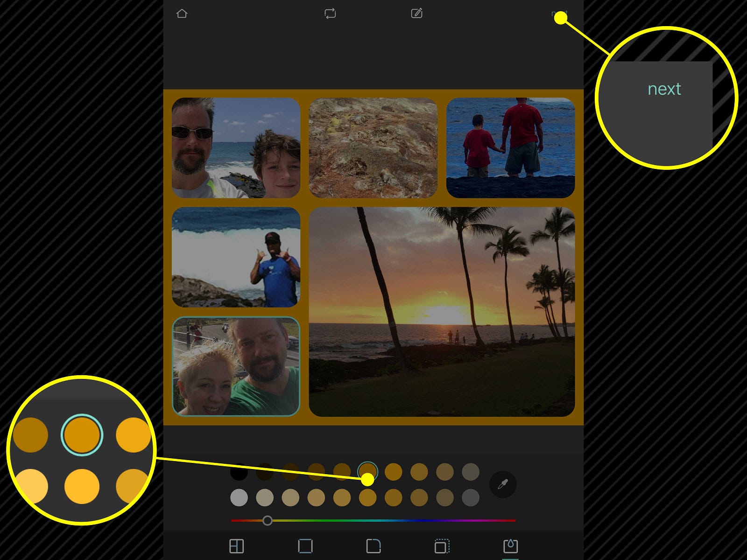Tap the sunglasses selfie photo
This screenshot has height=560, width=747.
point(236,147)
